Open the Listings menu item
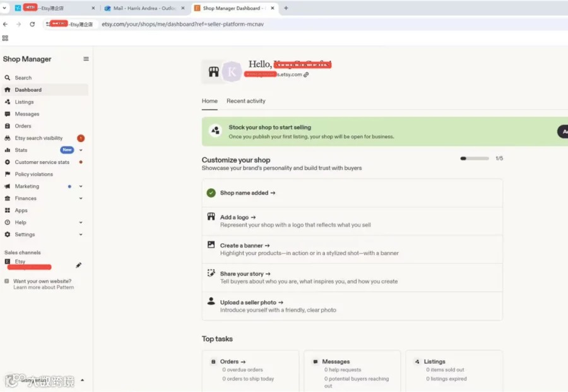The width and height of the screenshot is (568, 392). coord(24,102)
